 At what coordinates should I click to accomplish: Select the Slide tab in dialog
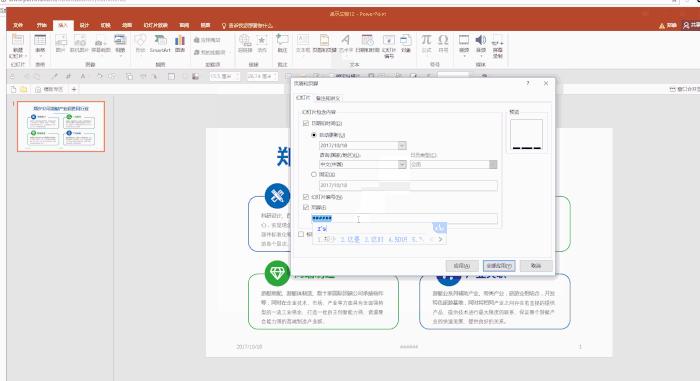tap(303, 97)
